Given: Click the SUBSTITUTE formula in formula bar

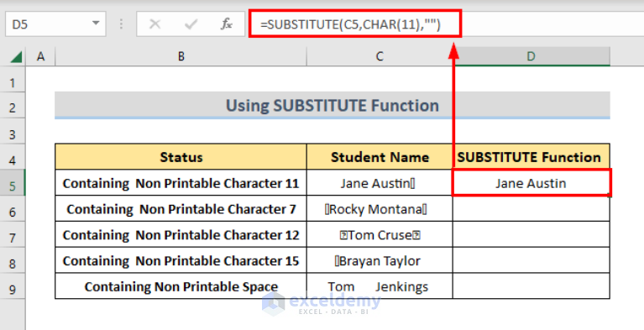Looking at the screenshot, I should click(350, 24).
